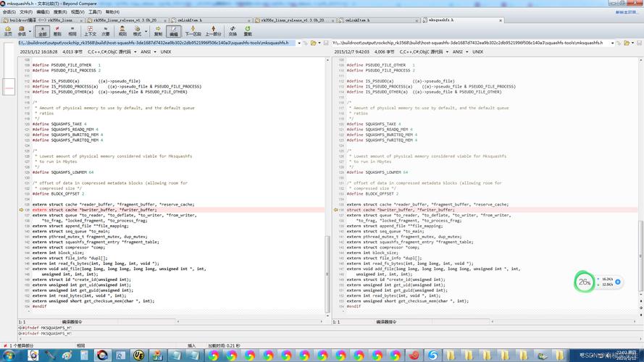Click the left pane difference arrow on line 136
This screenshot has width=644, height=362.
point(21,210)
